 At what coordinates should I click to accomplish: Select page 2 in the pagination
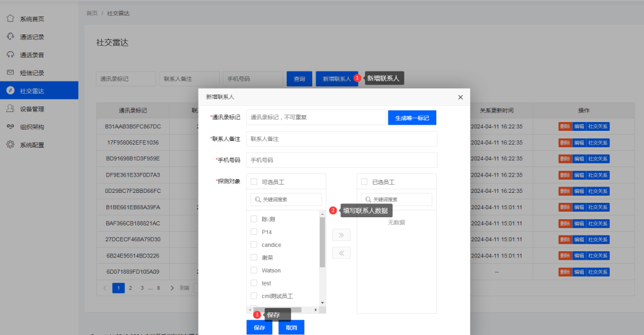coord(130,288)
